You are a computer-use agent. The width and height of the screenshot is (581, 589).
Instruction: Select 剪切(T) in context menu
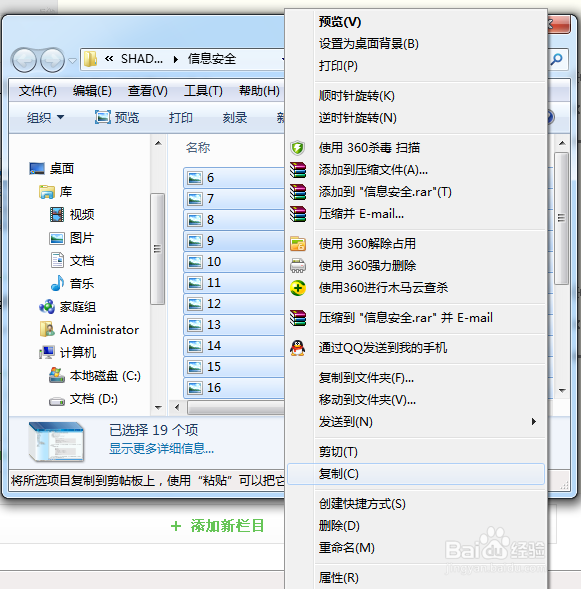coord(416,452)
